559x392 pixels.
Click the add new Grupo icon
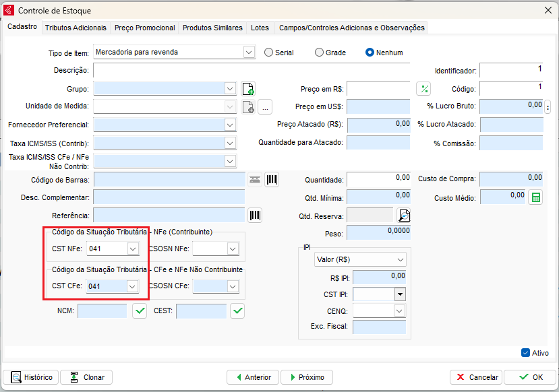pyautogui.click(x=247, y=89)
